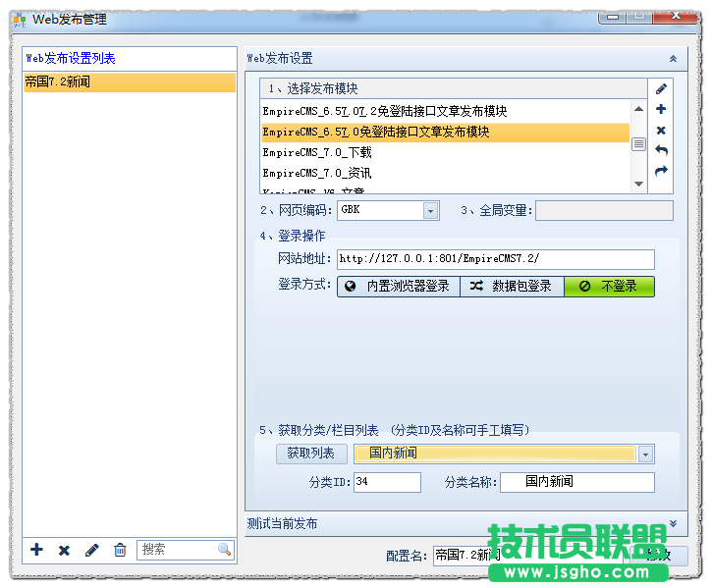Edit selected setting with bottom-left pencil icon
Image resolution: width=711 pixels, height=588 pixels.
point(92,550)
